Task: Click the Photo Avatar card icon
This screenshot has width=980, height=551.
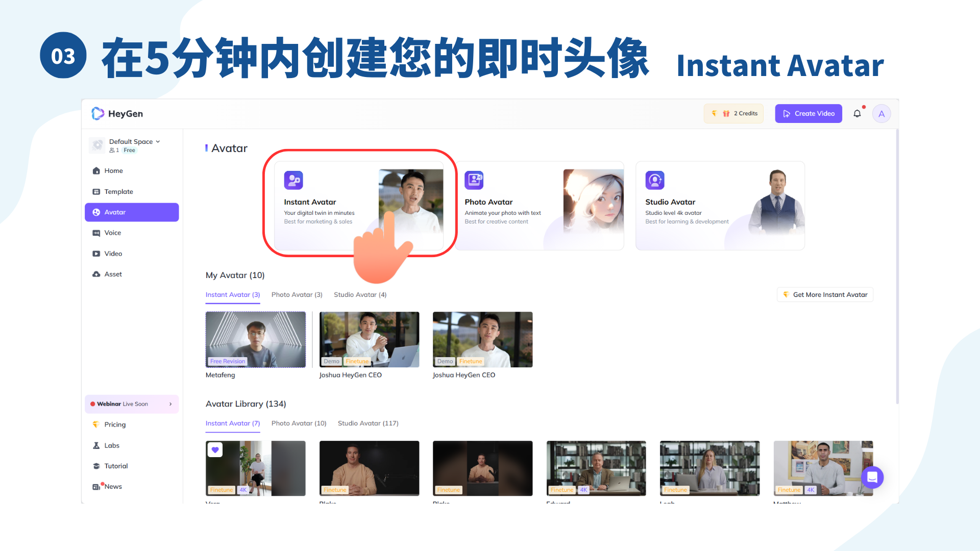Action: pyautogui.click(x=474, y=180)
